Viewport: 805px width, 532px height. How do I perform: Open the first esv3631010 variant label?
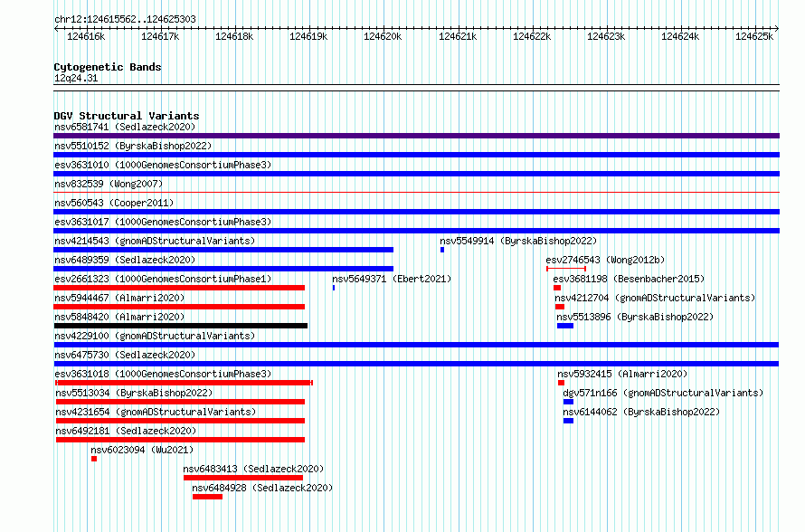coord(163,165)
